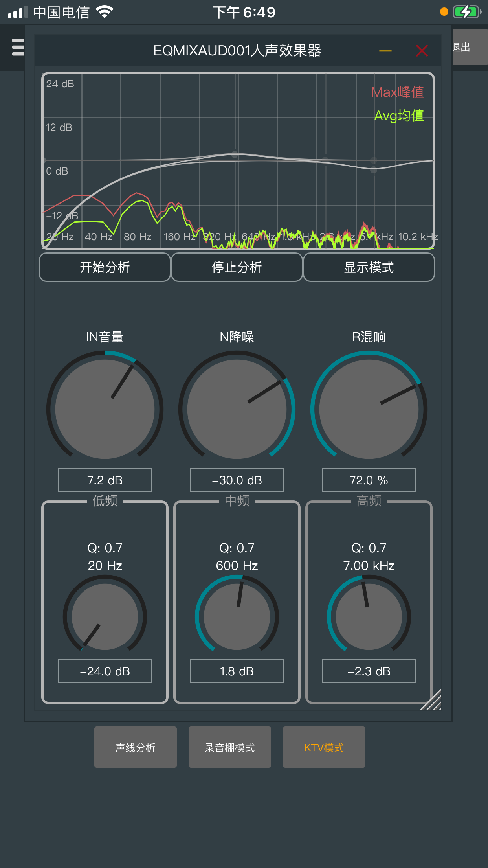Select the highlighted KTV模式 tab

click(x=324, y=747)
